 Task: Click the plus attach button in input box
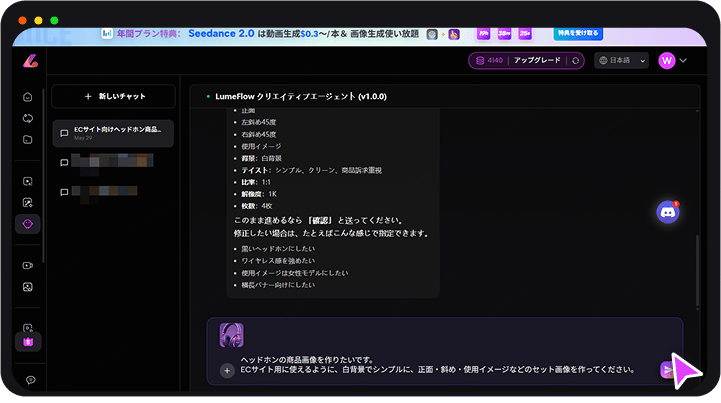(227, 370)
